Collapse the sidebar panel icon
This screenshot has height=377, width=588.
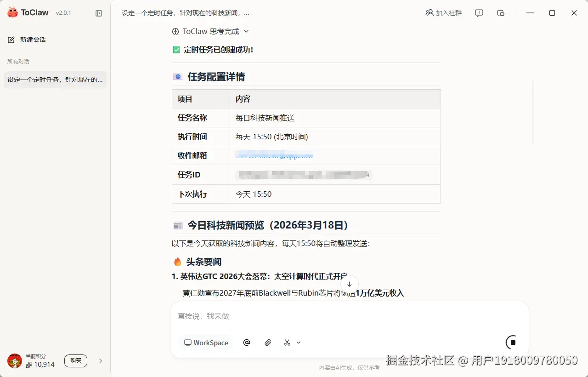click(x=99, y=13)
